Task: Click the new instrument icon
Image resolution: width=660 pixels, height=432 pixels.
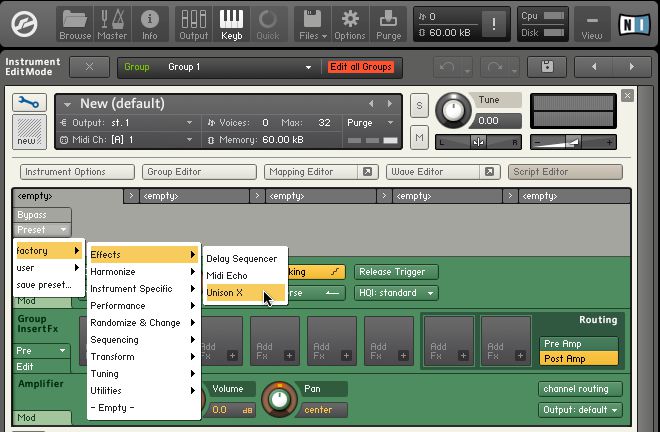Action: coord(29,131)
